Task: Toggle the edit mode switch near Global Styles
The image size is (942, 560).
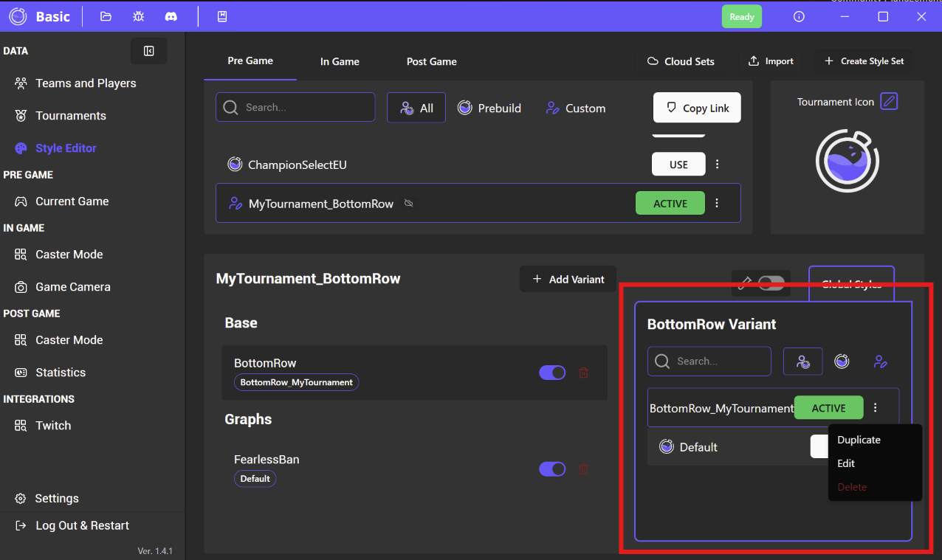Action: pos(771,283)
